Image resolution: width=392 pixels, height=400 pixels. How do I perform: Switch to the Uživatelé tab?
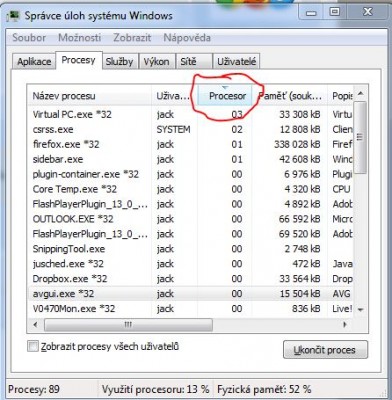coord(237,62)
